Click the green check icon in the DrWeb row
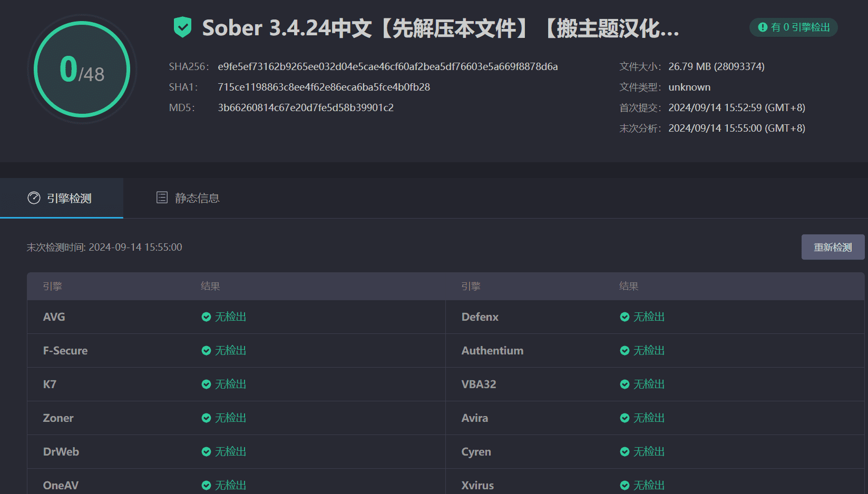Viewport: 868px width, 494px height. point(206,452)
